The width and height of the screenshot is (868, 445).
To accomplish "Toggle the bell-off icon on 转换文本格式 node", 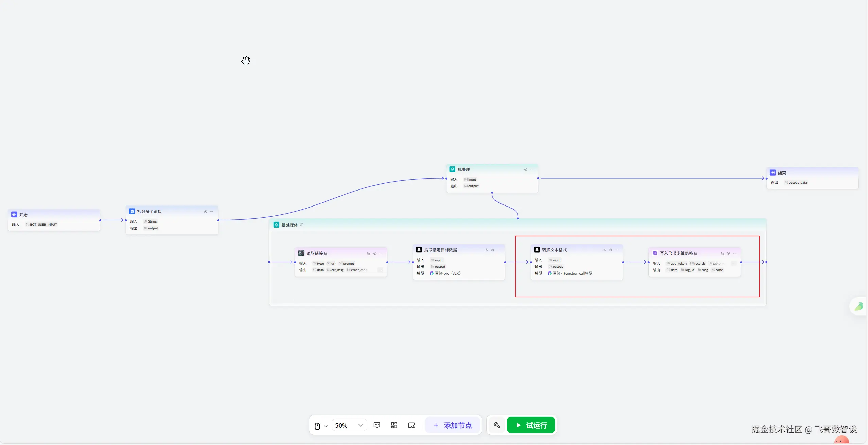I will (604, 250).
